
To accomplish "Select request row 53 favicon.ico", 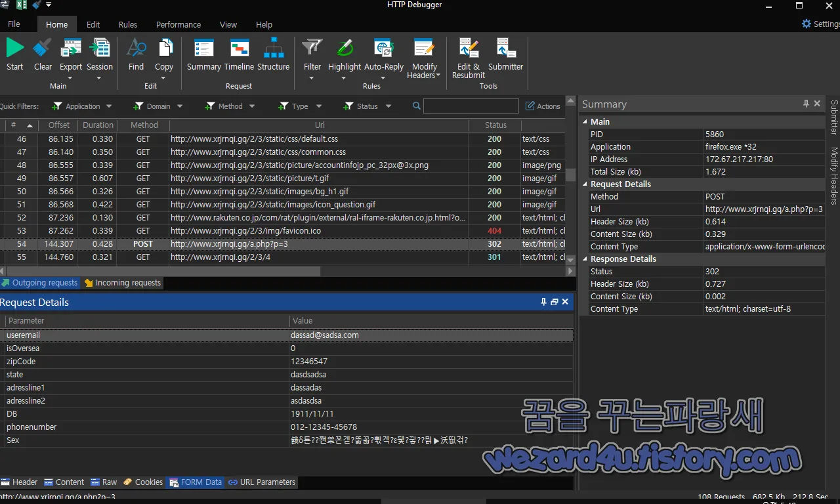I will pos(283,231).
